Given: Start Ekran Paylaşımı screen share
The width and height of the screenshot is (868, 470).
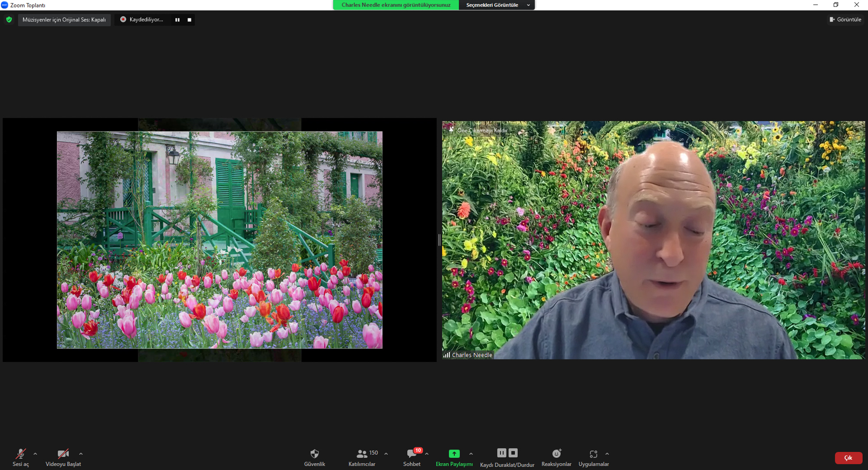Looking at the screenshot, I should click(454, 457).
